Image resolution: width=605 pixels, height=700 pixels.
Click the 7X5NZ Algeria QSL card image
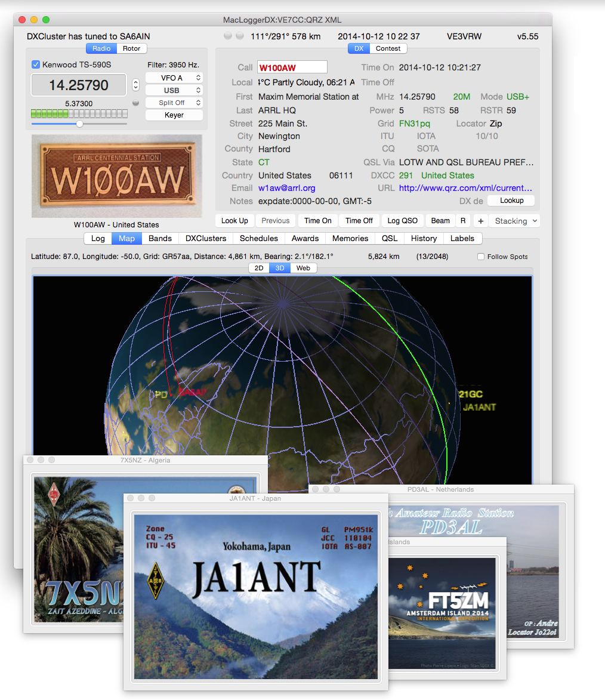coord(79,550)
